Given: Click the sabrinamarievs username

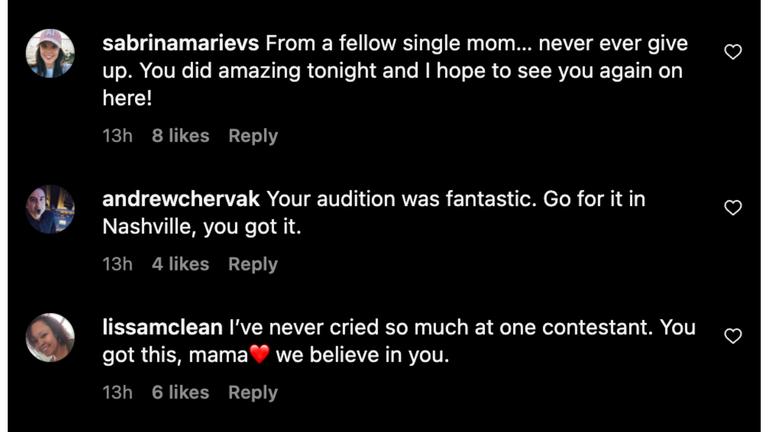Looking at the screenshot, I should coord(181,44).
